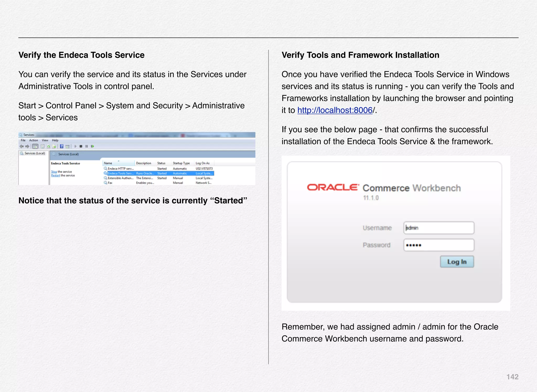Click the The Extensi... description cell
This screenshot has width=537, height=392.
pyautogui.click(x=145, y=178)
